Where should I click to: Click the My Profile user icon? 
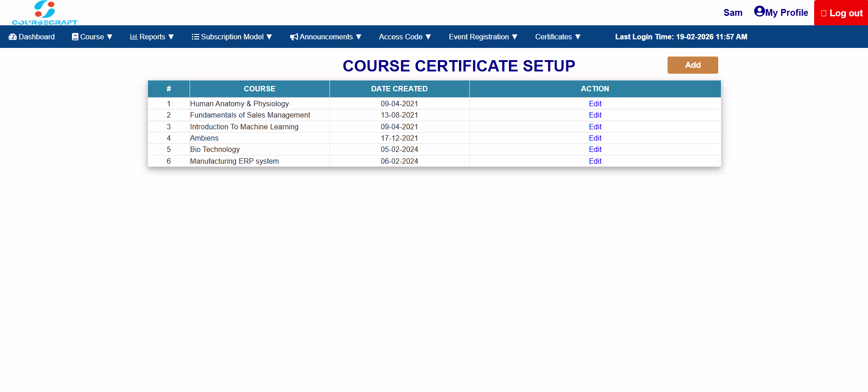tap(759, 11)
